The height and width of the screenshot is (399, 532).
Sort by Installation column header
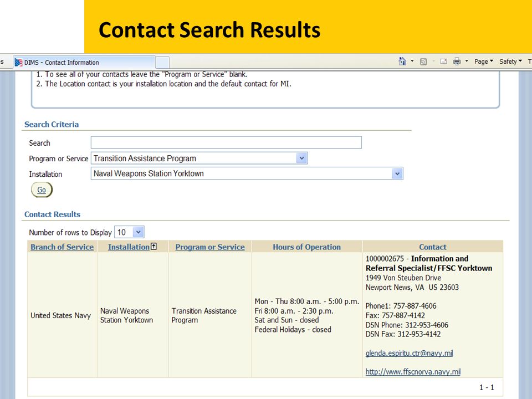click(129, 247)
